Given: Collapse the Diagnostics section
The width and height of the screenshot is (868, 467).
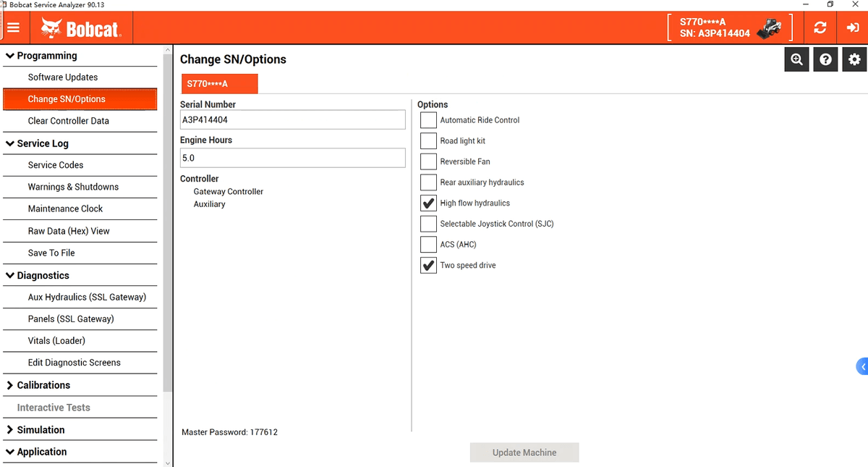Looking at the screenshot, I should click(10, 276).
